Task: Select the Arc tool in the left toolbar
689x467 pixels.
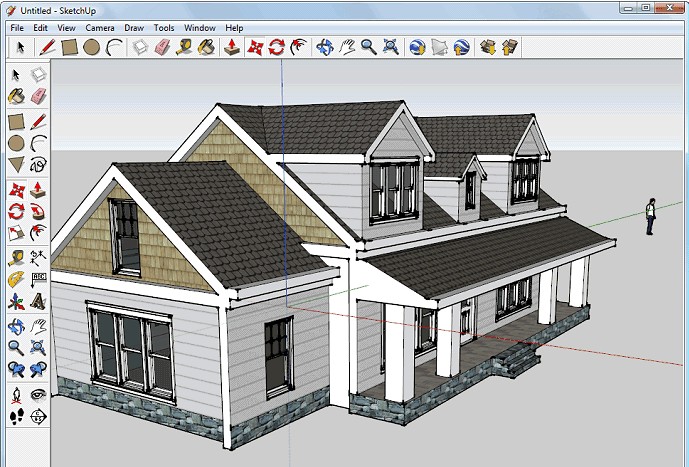Action: coord(38,143)
